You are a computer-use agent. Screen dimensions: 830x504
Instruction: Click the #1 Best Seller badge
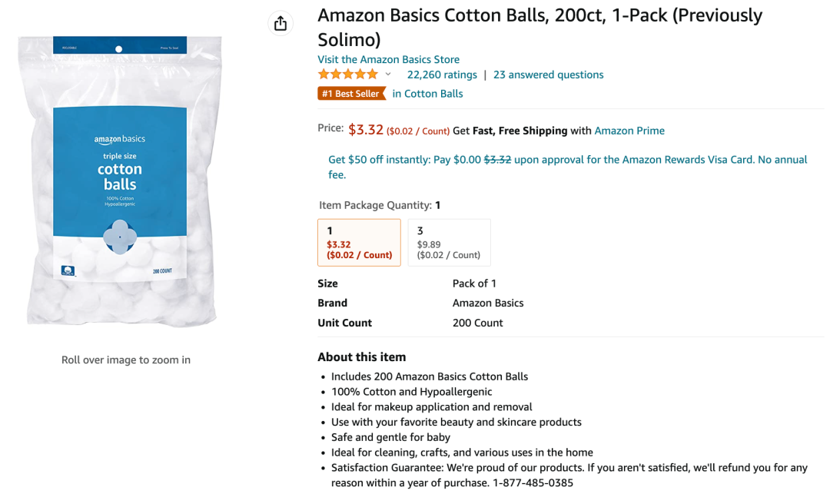(x=351, y=94)
